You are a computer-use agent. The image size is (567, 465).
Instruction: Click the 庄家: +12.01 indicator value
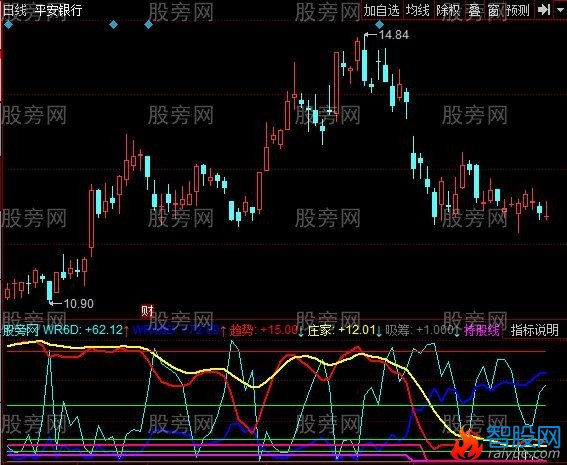tap(341, 330)
